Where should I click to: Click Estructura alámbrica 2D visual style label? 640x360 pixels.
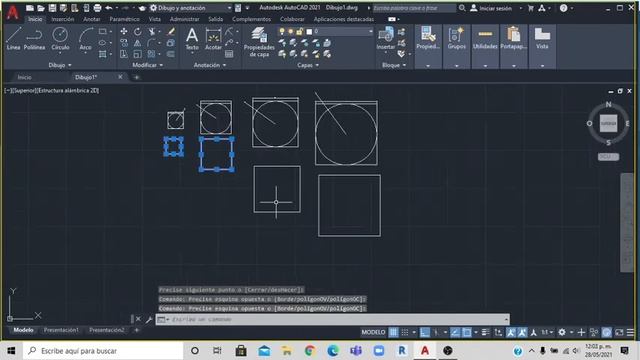click(68, 91)
